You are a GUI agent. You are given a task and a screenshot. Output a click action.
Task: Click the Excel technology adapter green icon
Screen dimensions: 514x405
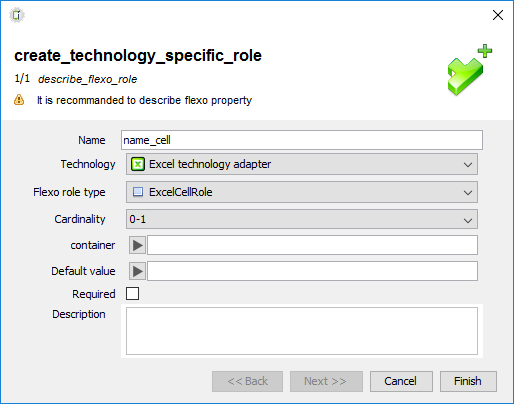click(138, 164)
